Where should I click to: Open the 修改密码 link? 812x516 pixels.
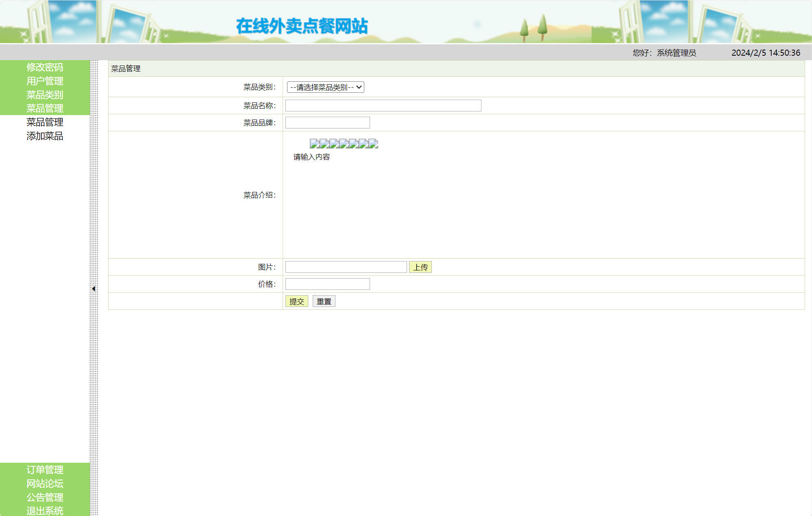coord(45,67)
